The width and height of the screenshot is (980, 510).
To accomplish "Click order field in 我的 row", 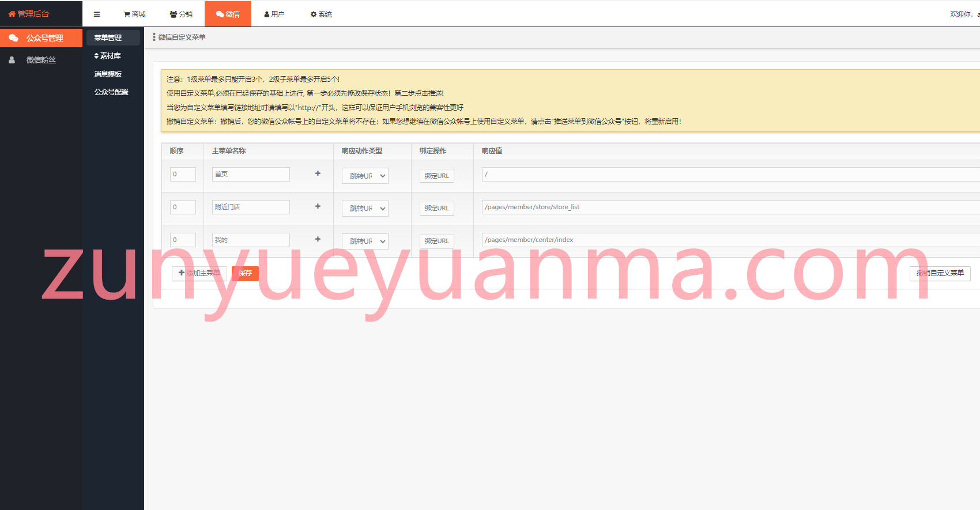I will (183, 240).
